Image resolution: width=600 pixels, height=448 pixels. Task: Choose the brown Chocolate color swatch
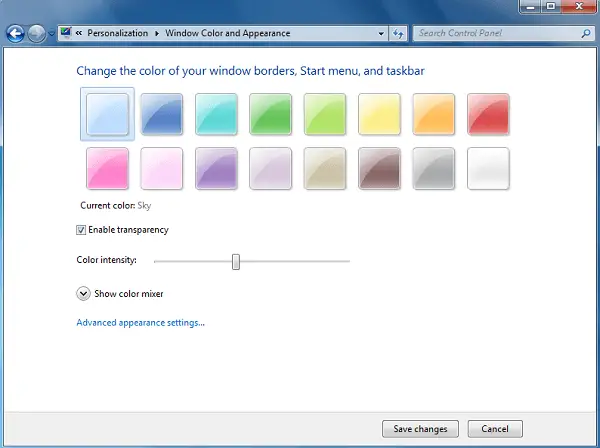point(379,168)
